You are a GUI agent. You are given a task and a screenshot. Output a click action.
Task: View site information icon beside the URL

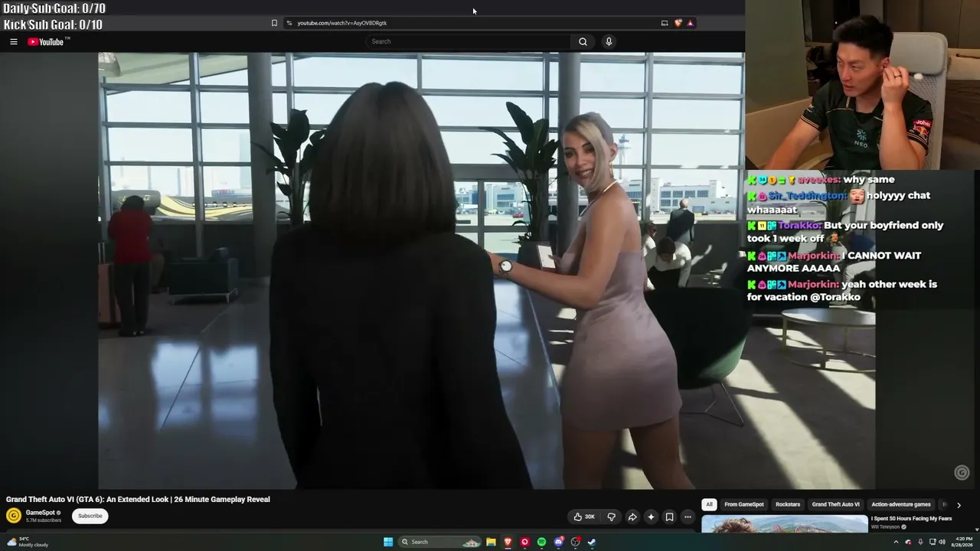[x=289, y=23]
